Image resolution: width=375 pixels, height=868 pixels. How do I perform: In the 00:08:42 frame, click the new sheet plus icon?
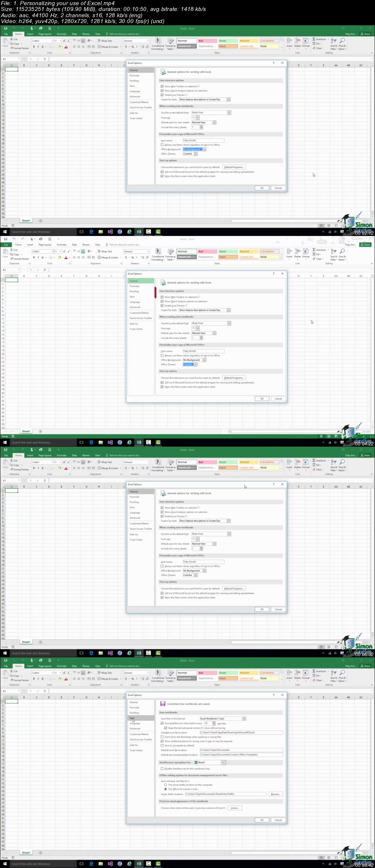click(40, 853)
